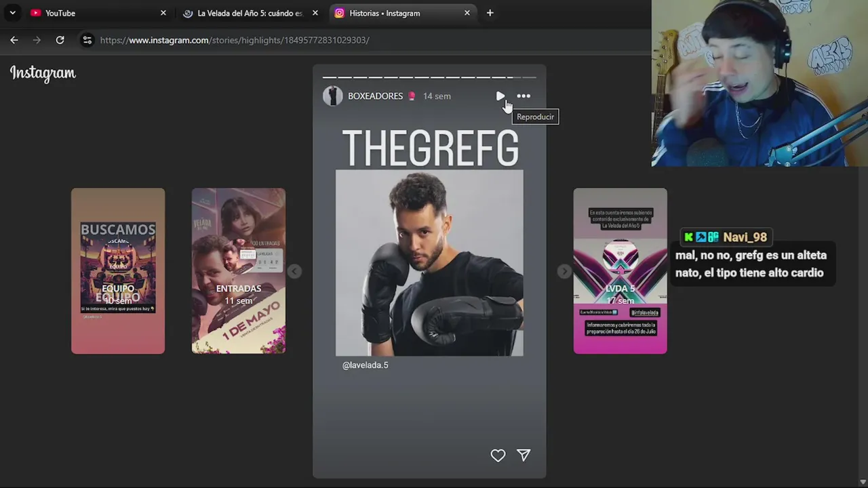This screenshot has height=488, width=868.
Task: Advance to the next story with right arrow
Action: 564,271
